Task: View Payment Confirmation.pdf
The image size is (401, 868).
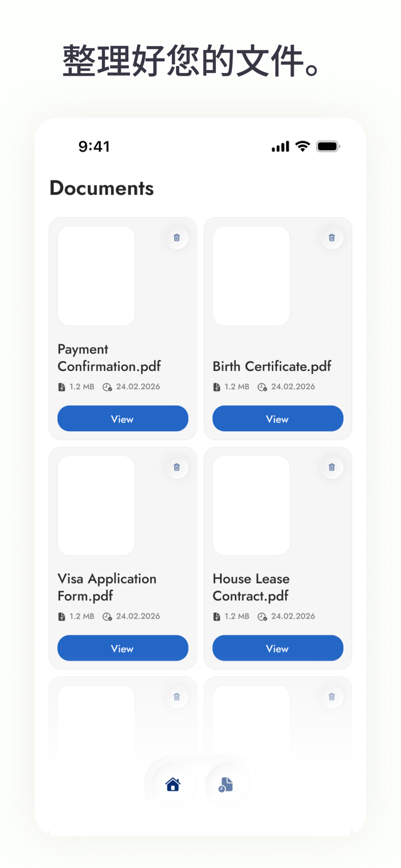Action: pos(123,419)
